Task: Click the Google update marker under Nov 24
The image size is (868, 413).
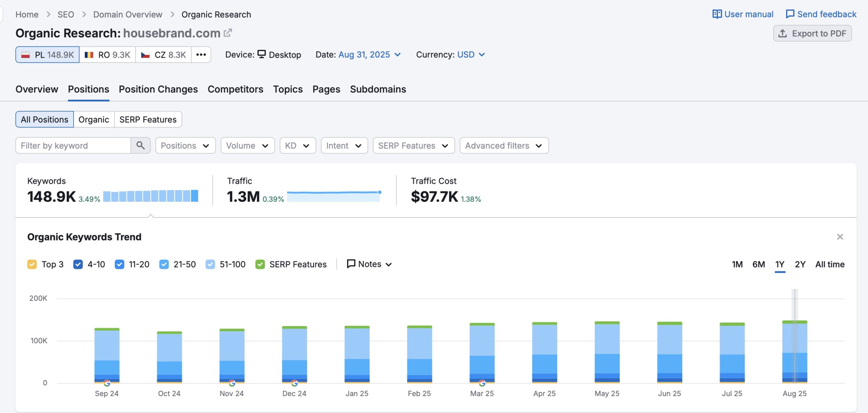Action: [x=232, y=383]
